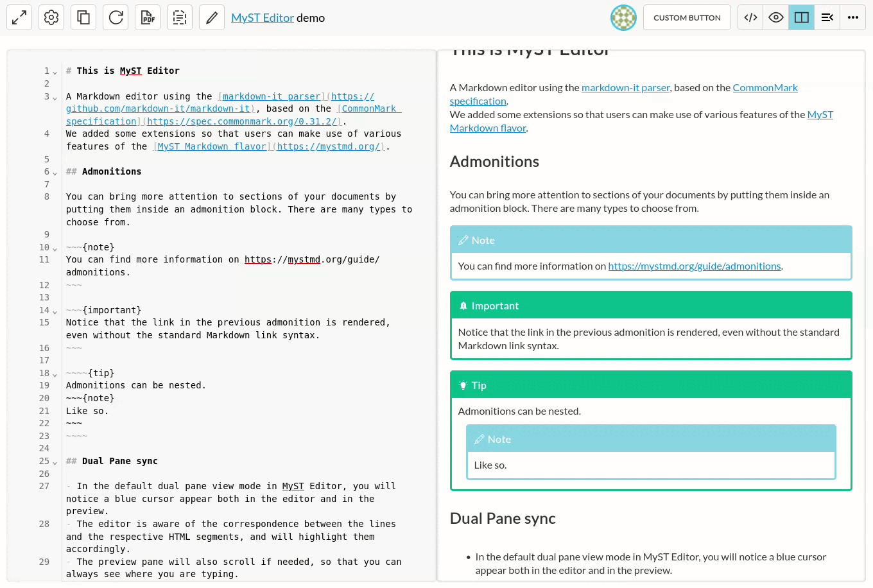Open the settings gear icon
The height and width of the screenshot is (588, 873).
pos(51,17)
